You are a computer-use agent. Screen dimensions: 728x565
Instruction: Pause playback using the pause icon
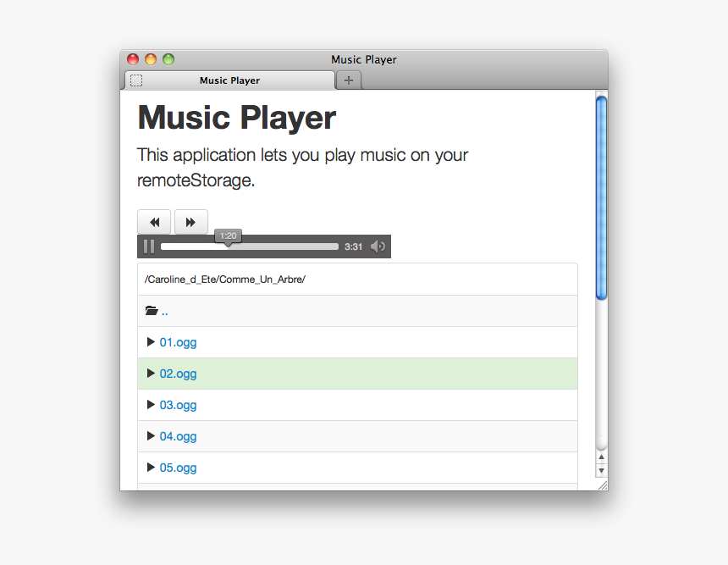point(149,246)
